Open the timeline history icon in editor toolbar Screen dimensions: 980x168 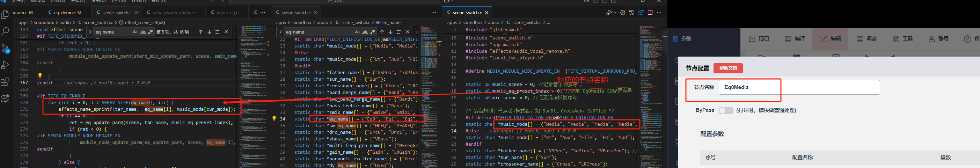tap(632, 13)
